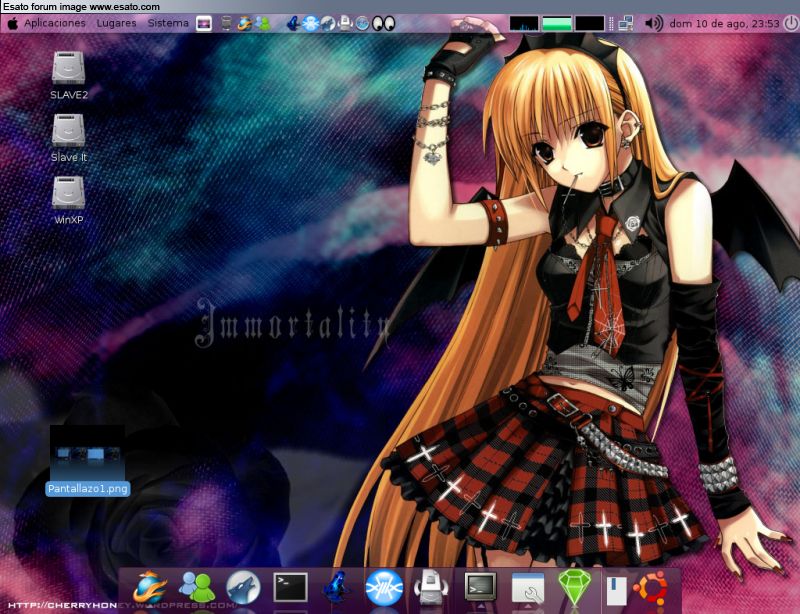The height and width of the screenshot is (614, 800).
Task: Open the calendar from the date and time
Action: (x=724, y=23)
